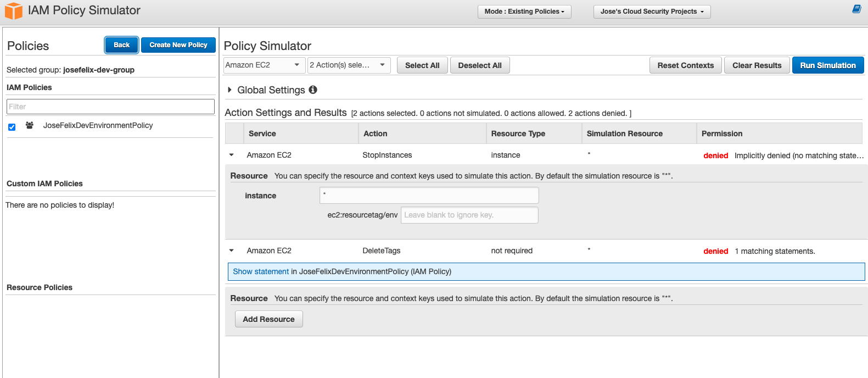Expand the Global Settings section
The width and height of the screenshot is (868, 378).
230,90
